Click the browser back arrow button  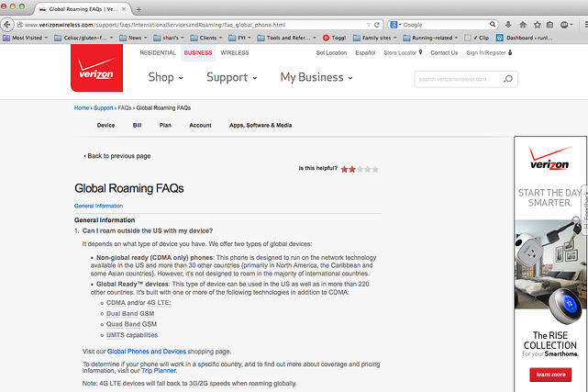pos(6,25)
